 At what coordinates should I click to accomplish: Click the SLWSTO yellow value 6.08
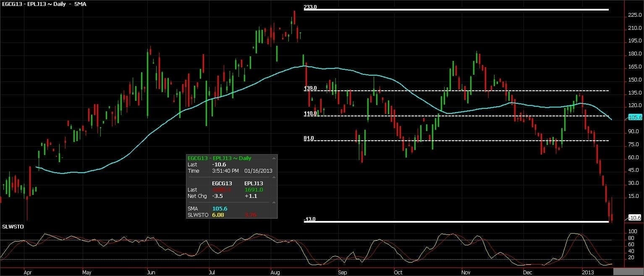point(218,215)
